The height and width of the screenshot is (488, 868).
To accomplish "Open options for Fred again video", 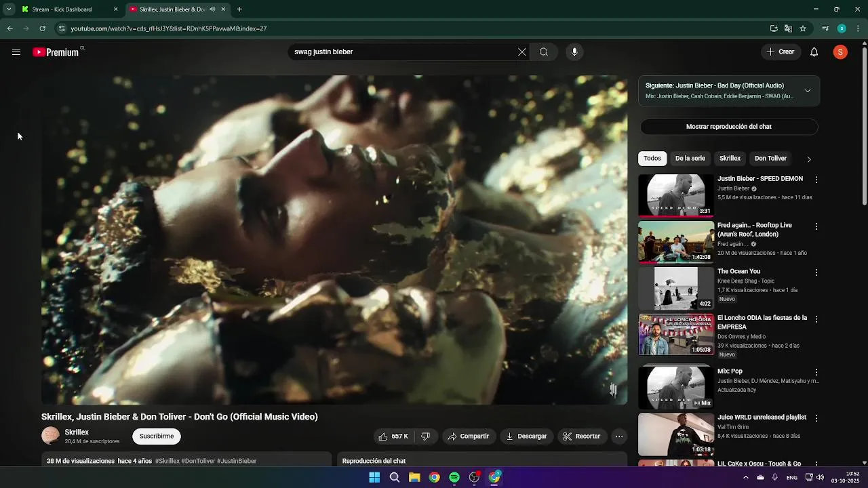I will tap(816, 226).
